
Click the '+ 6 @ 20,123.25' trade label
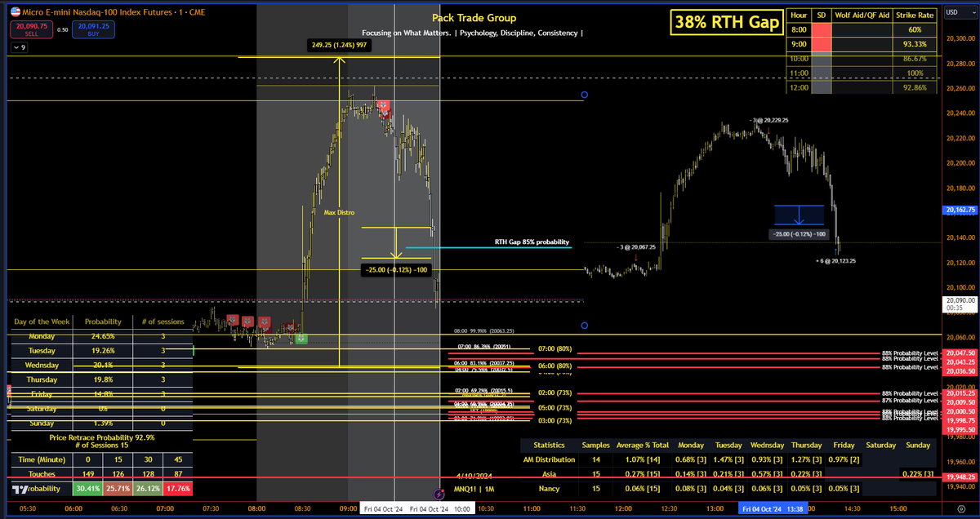tap(835, 260)
